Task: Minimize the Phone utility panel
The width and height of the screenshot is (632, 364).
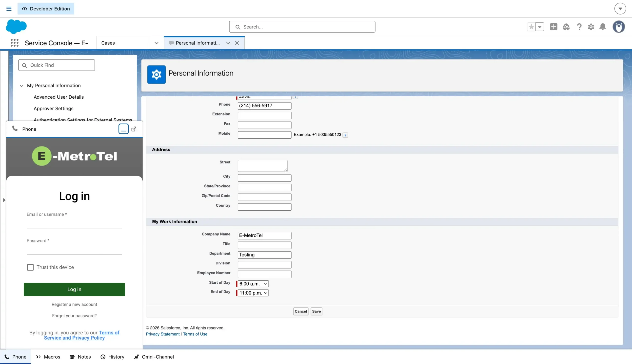Action: click(x=123, y=129)
